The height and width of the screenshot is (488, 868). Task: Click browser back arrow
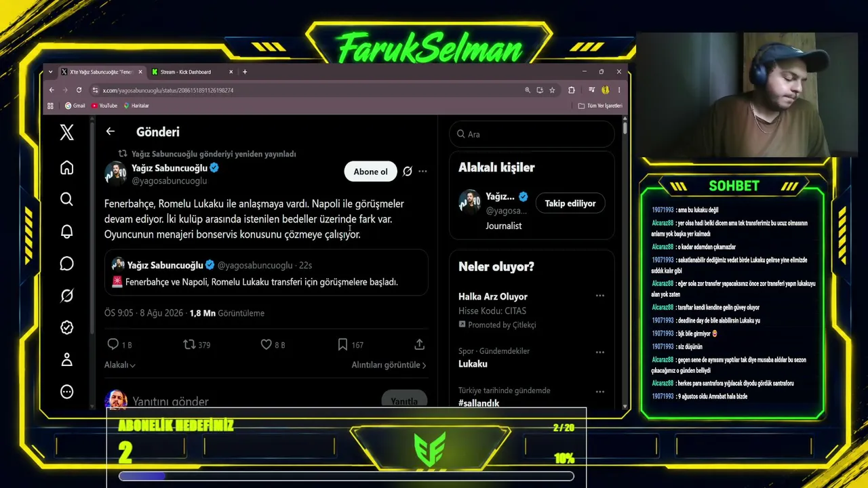point(52,90)
